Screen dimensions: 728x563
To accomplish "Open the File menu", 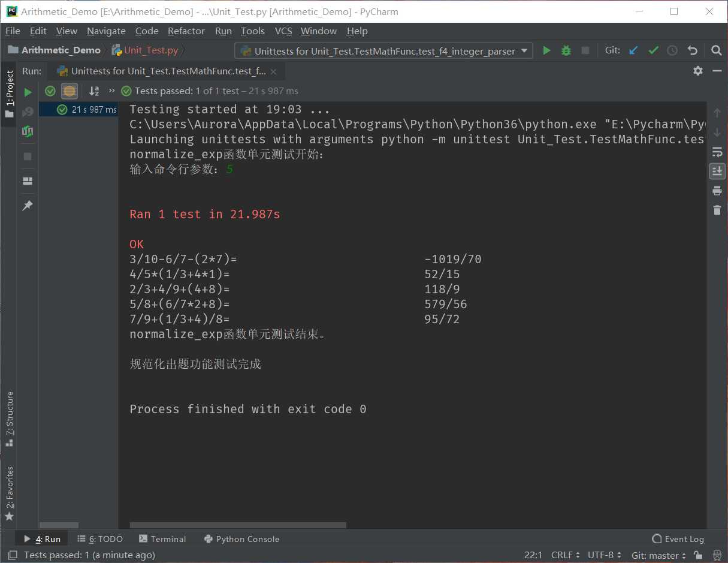I will (x=13, y=31).
